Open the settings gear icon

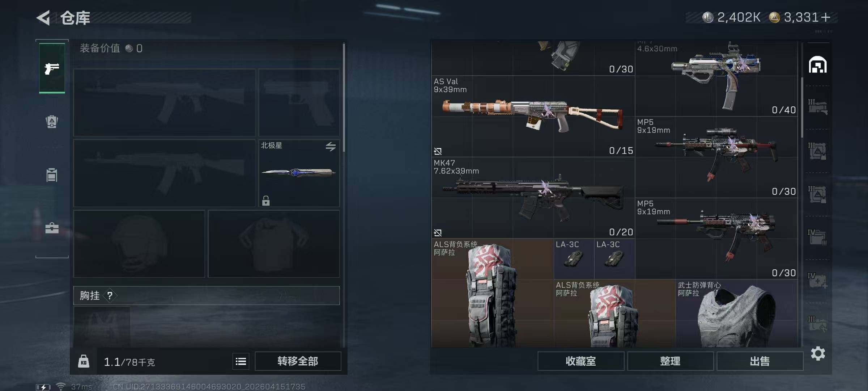coord(818,353)
